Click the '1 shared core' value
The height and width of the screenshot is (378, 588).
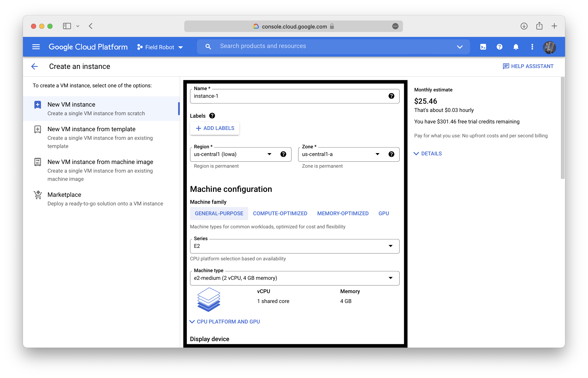point(273,301)
